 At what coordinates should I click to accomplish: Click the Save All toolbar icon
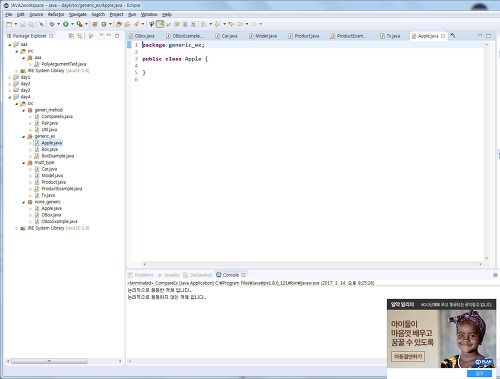point(31,24)
